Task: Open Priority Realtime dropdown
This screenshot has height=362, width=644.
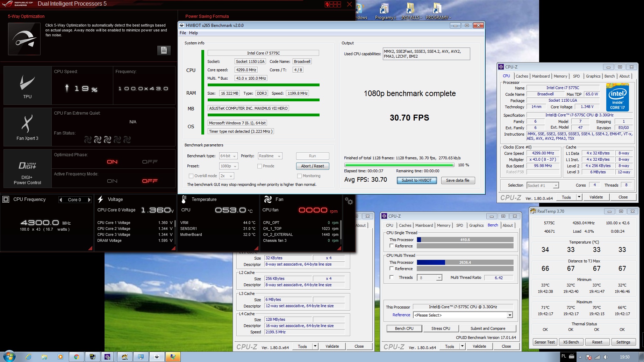Action: point(270,156)
